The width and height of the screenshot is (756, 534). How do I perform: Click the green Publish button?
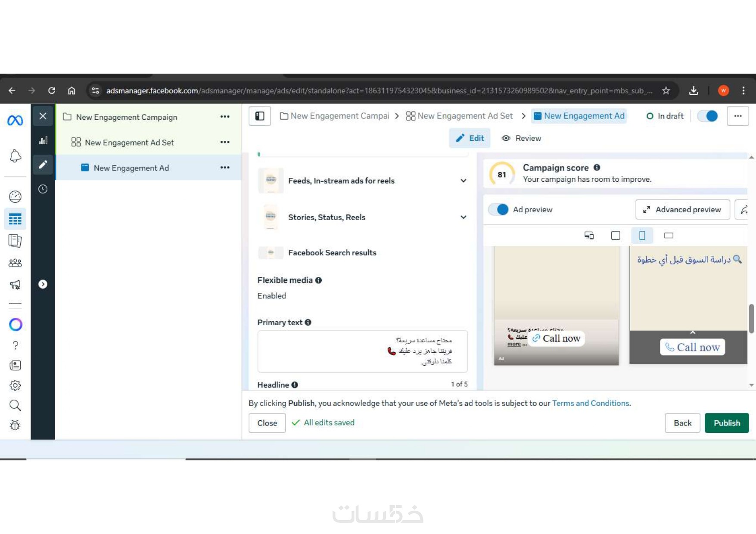pos(727,423)
